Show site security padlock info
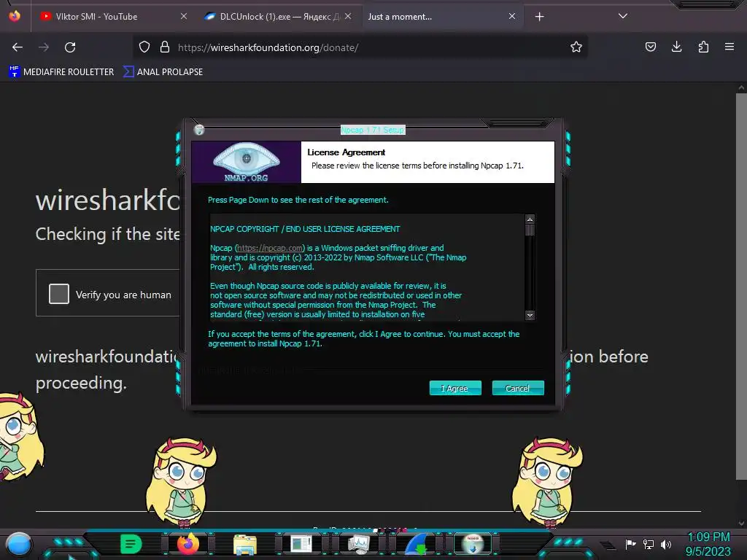The image size is (747, 560). (x=165, y=47)
